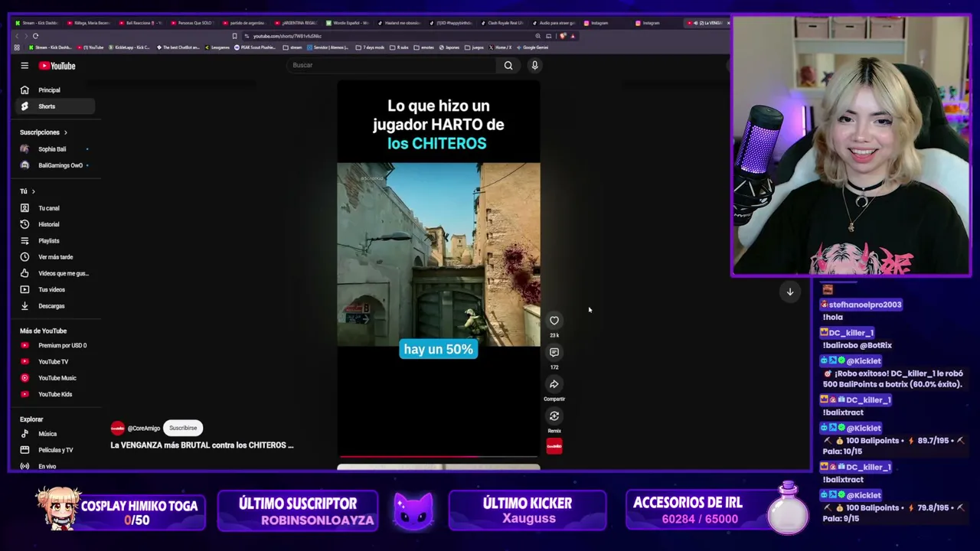
Task: Like the short with the heart icon
Action: [554, 321]
